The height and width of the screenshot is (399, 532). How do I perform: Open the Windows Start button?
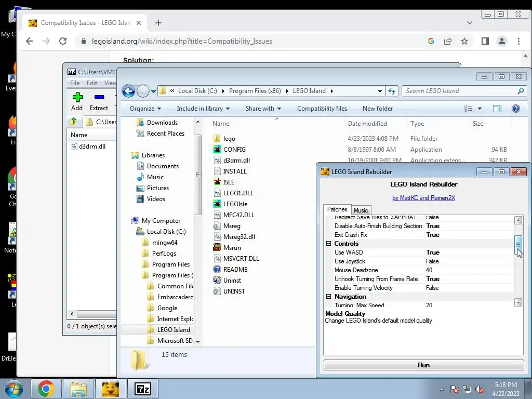point(14,389)
